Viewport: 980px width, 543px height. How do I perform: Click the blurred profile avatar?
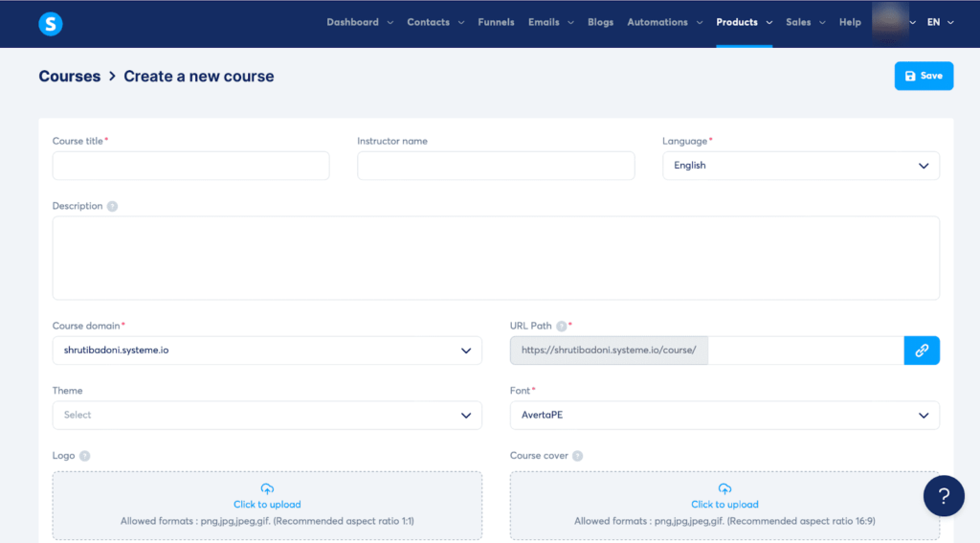coord(890,22)
